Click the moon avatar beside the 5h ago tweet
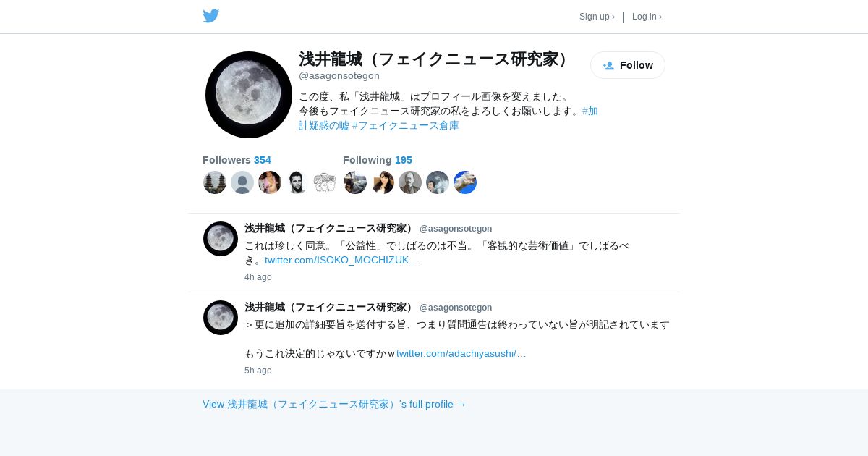 [x=221, y=318]
